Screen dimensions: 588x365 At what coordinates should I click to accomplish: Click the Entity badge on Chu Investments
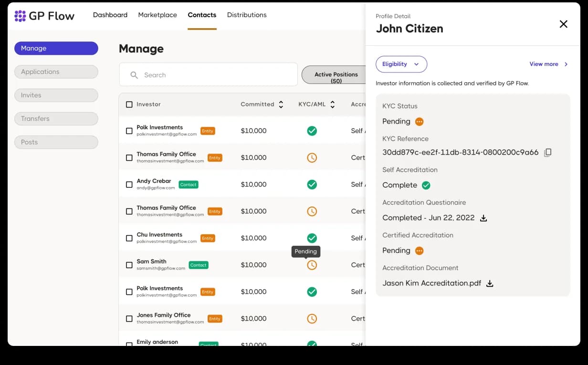208,238
